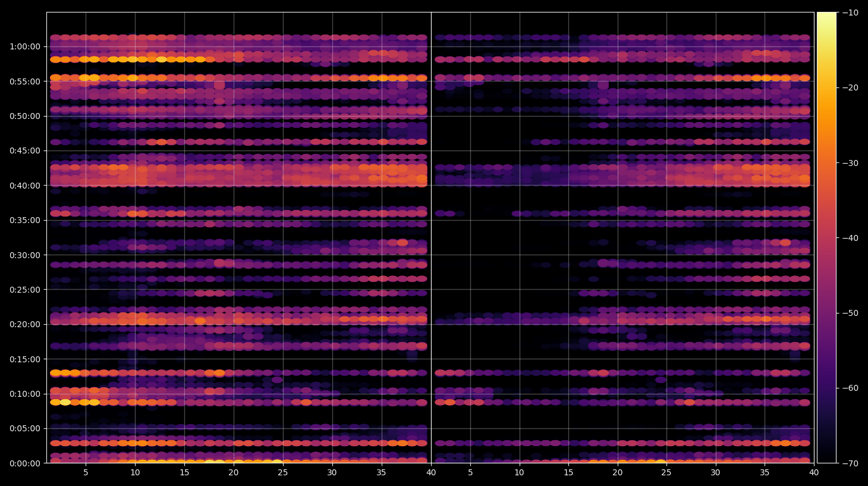The width and height of the screenshot is (868, 486).
Task: Click the 0:30:00 time label
Action: [25, 255]
